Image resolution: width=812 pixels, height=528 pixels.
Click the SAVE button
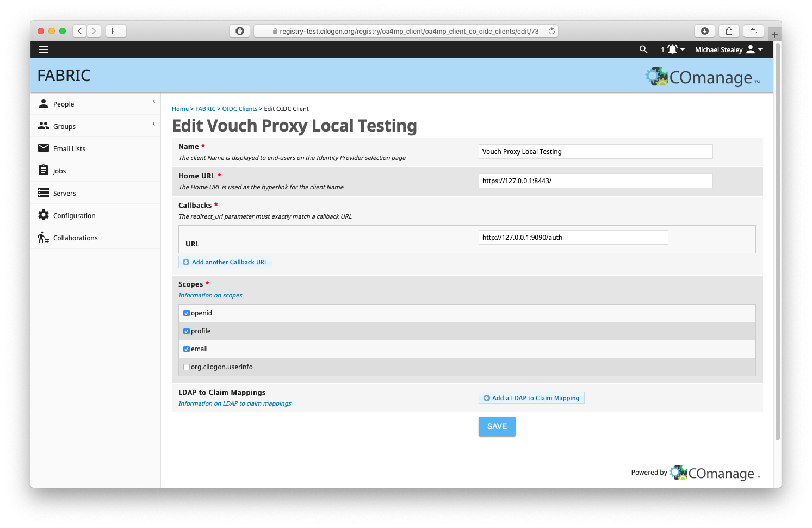497,426
